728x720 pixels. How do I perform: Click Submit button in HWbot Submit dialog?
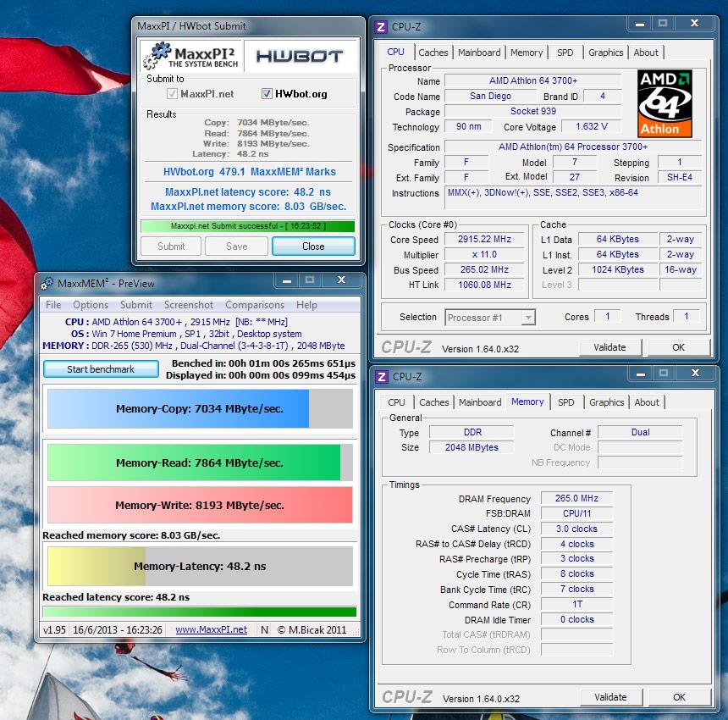tap(171, 246)
